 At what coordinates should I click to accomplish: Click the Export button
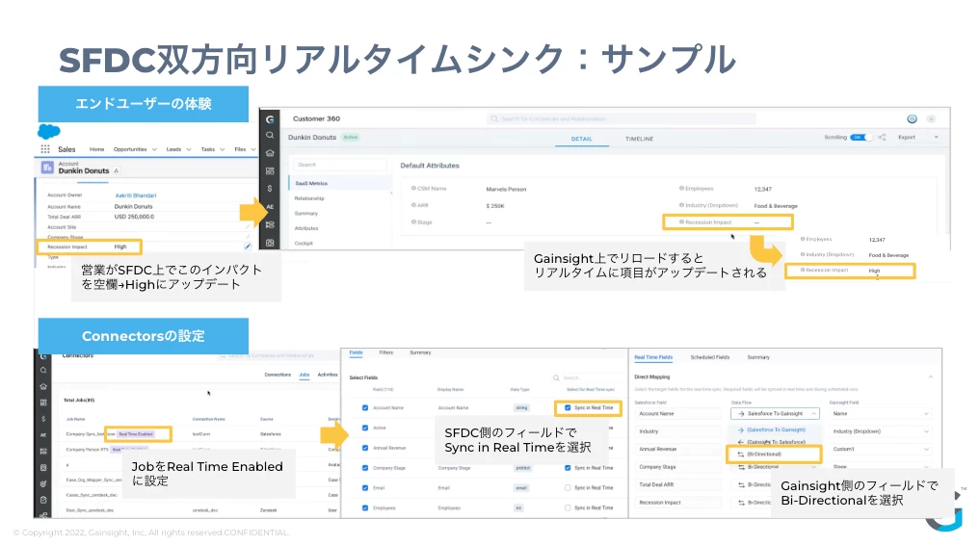point(907,138)
